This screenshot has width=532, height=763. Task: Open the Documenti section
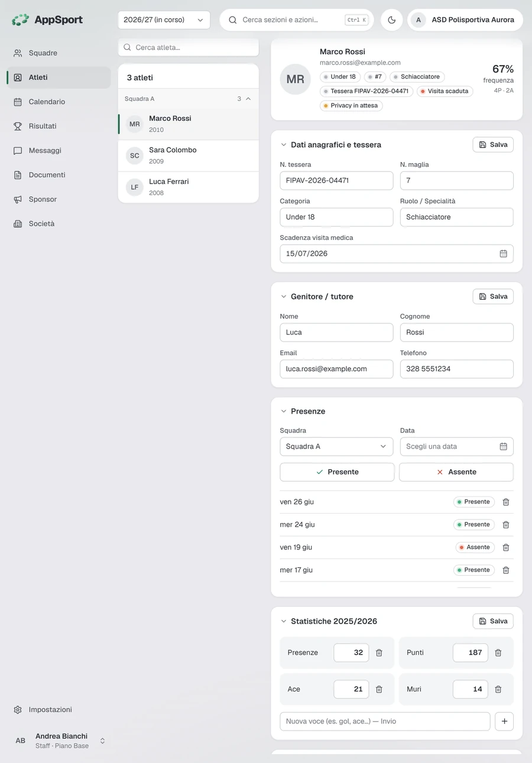(x=59, y=175)
